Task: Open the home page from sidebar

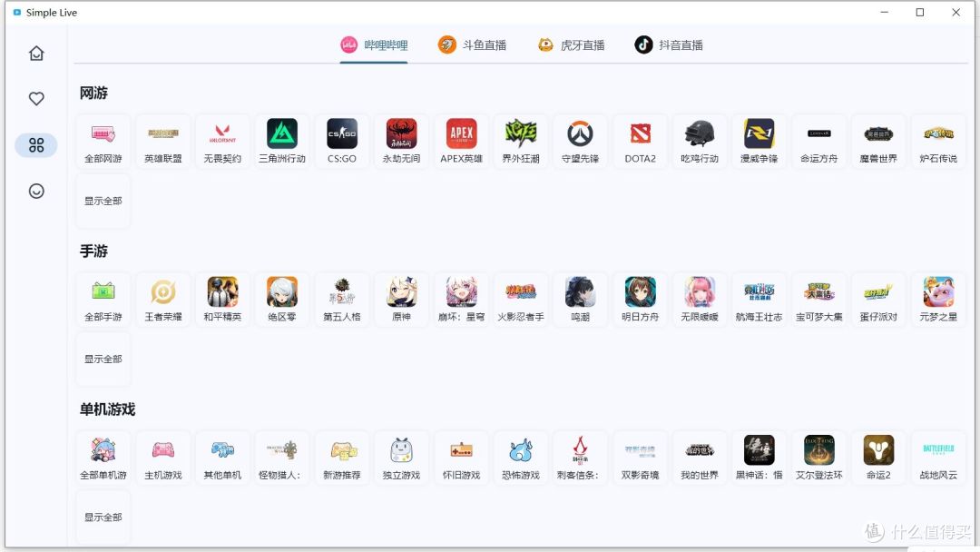Action: pyautogui.click(x=36, y=54)
